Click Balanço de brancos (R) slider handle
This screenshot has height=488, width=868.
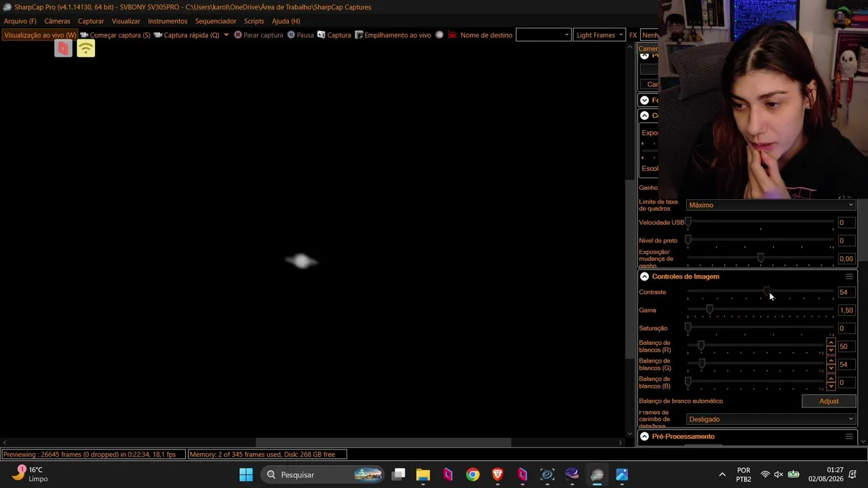[701, 346]
